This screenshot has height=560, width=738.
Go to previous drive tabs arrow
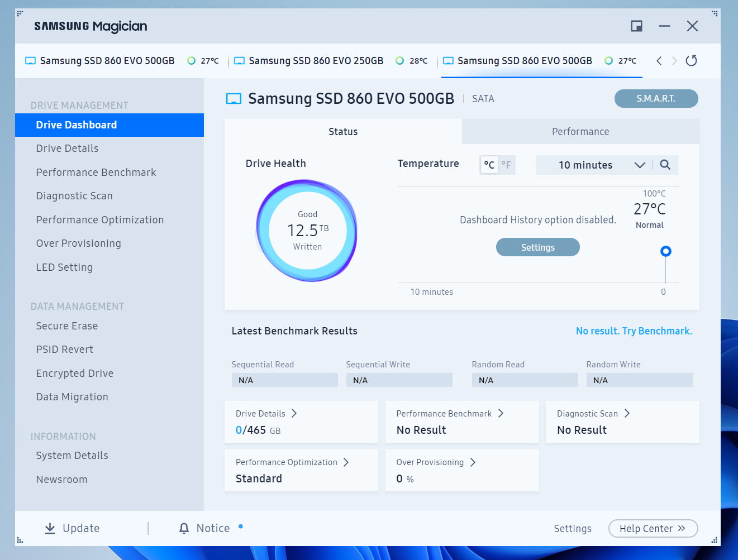(x=659, y=61)
